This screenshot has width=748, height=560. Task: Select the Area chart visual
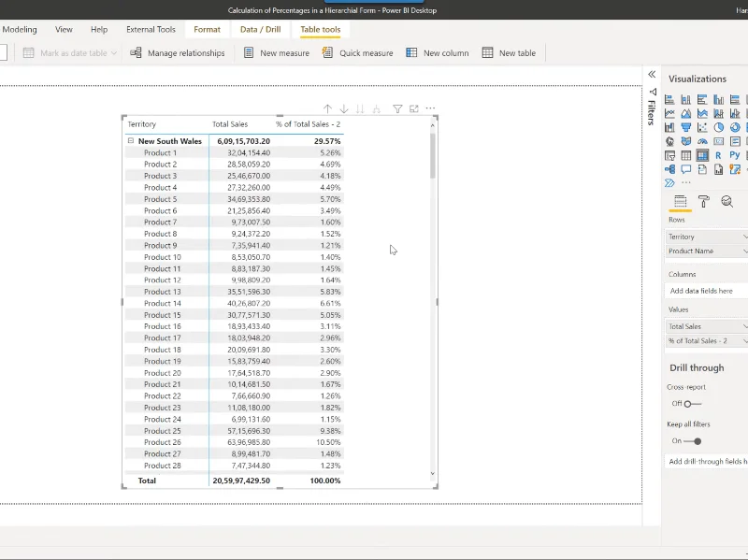[x=686, y=113]
